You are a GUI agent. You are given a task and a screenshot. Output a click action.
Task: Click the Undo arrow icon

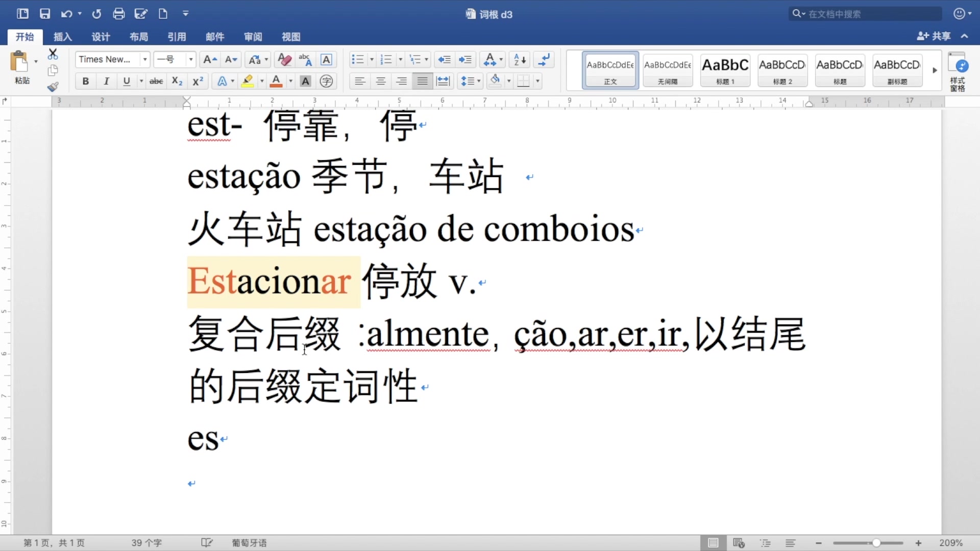tap(66, 14)
